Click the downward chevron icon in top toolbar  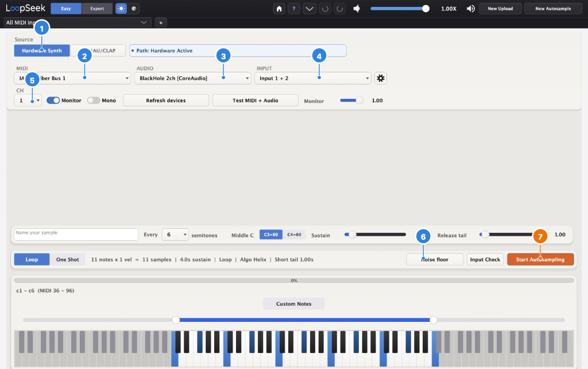click(x=310, y=9)
